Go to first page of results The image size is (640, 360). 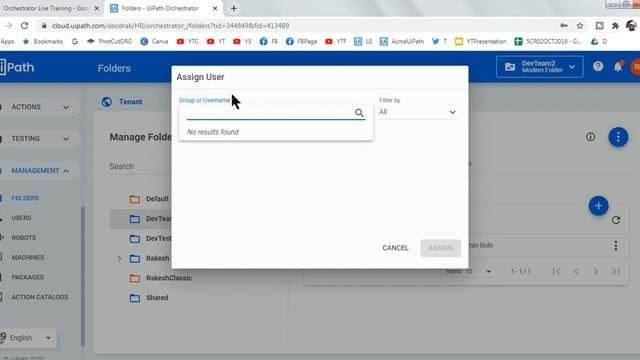point(556,271)
